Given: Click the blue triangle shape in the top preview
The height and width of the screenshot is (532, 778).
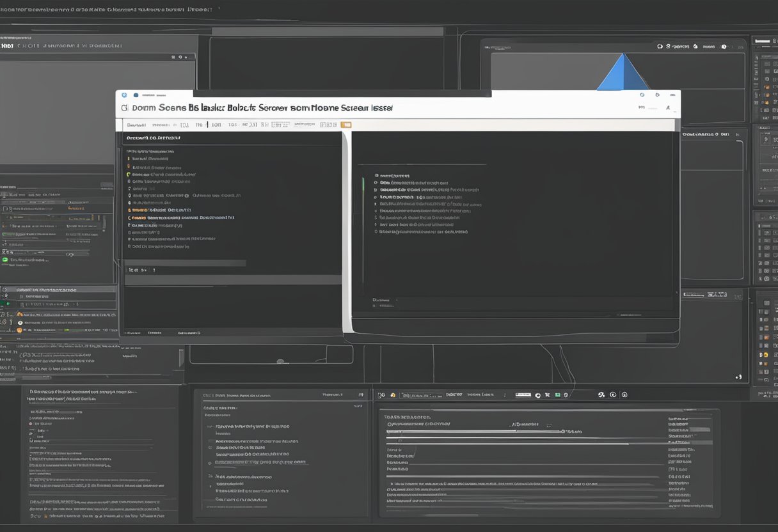Looking at the screenshot, I should [623, 73].
